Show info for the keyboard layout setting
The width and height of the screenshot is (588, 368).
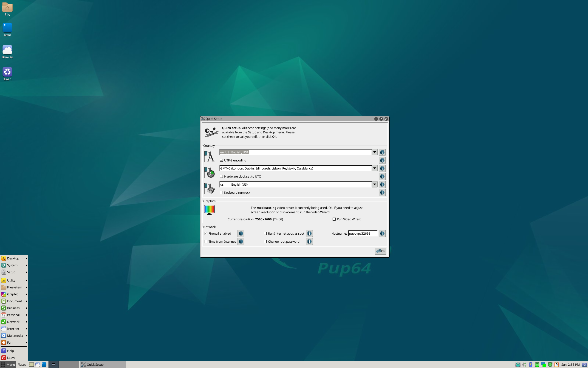(x=382, y=184)
